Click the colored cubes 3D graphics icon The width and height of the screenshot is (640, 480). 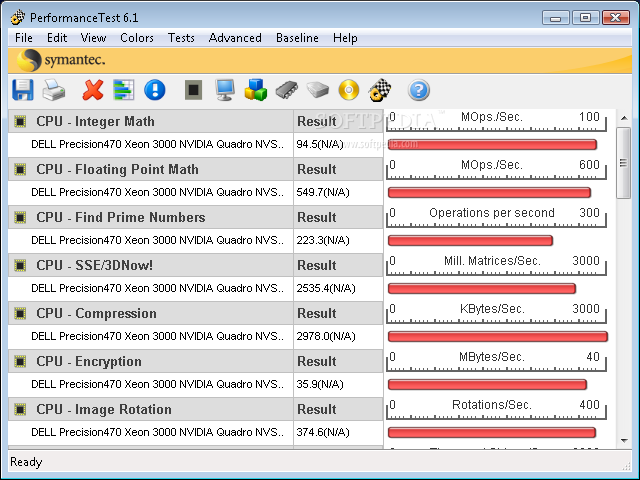pyautogui.click(x=256, y=90)
